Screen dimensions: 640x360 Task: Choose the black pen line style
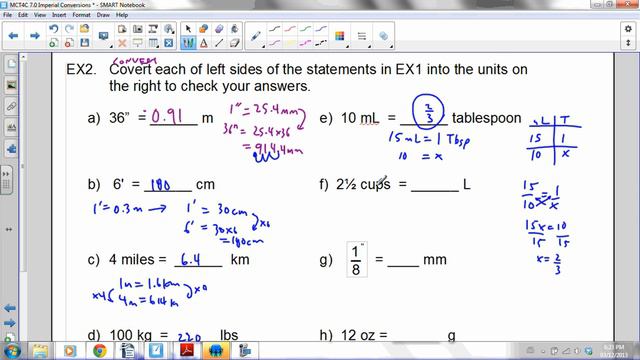coord(274,29)
